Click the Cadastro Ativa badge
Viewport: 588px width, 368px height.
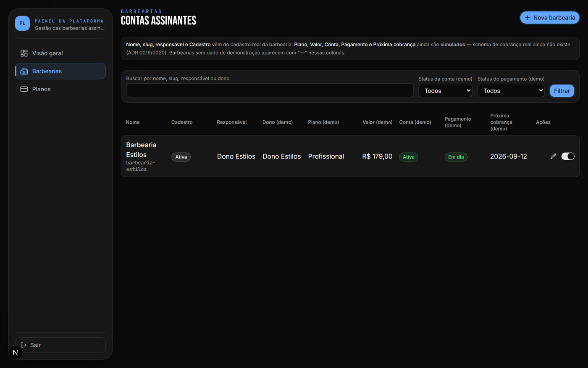point(181,157)
